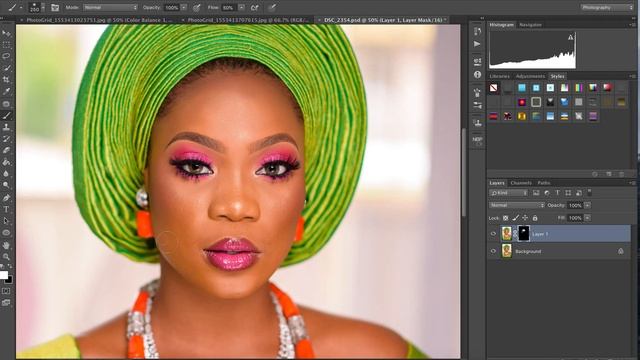Click the background black color swatch
The width and height of the screenshot is (640, 360).
[x=9, y=280]
